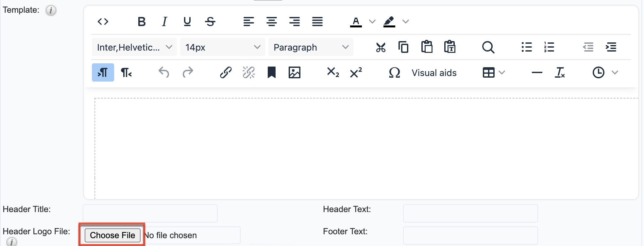This screenshot has width=644, height=246.
Task: Open the find and replace search icon
Action: pos(488,47)
